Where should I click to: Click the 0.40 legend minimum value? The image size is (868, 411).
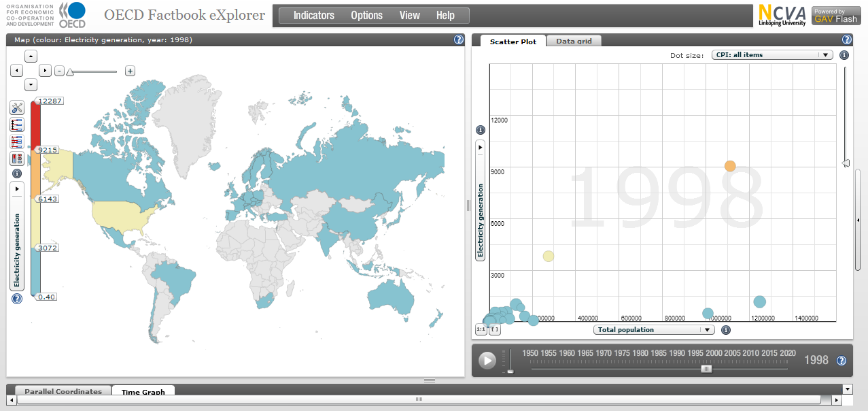(46, 297)
